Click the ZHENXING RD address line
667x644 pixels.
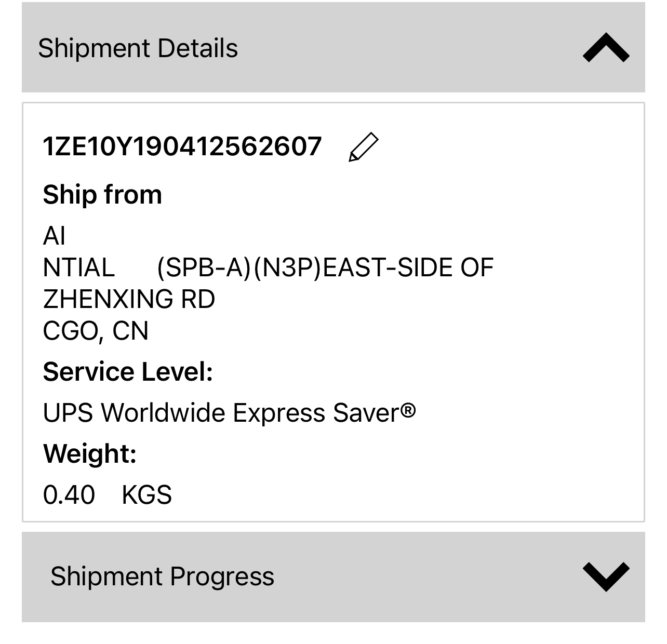(129, 299)
